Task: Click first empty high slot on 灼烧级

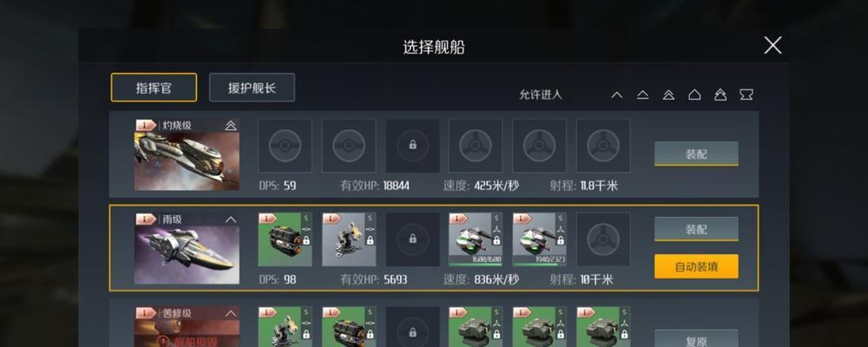Action: pyautogui.click(x=285, y=146)
